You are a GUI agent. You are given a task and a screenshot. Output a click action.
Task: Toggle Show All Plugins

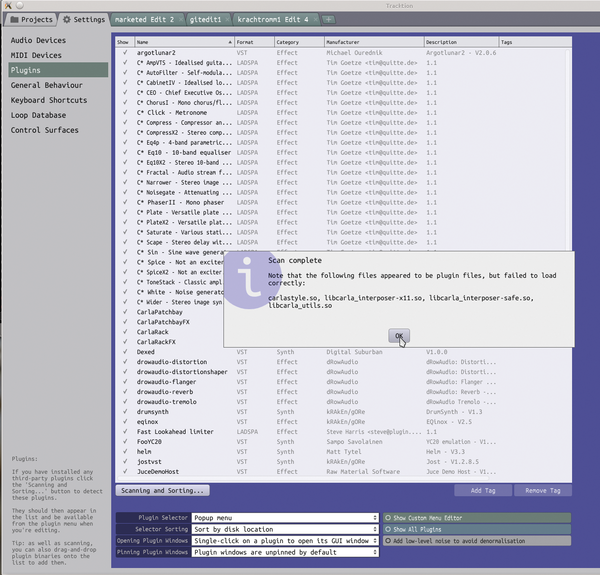[x=477, y=529]
